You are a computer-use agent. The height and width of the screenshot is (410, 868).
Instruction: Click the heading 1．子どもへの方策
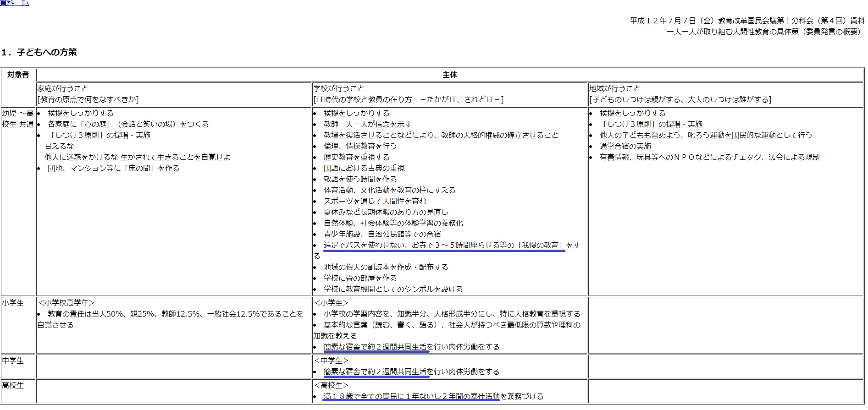point(39,52)
